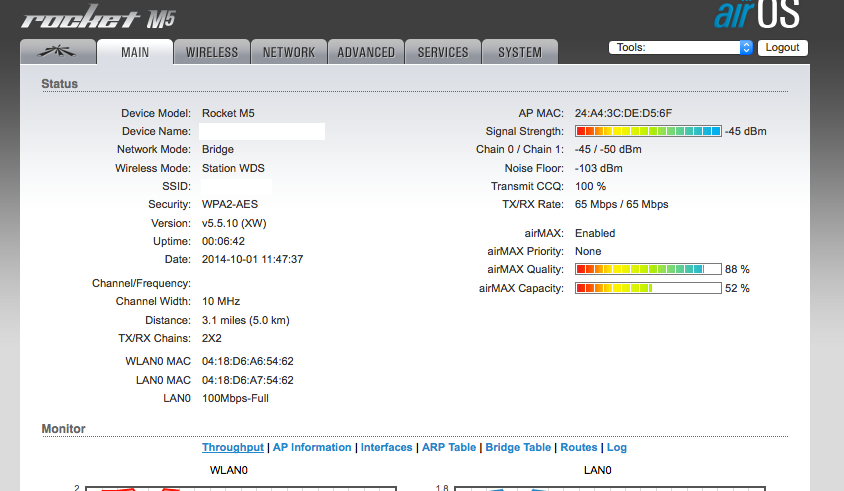View the Bridge Table link

pos(518,447)
